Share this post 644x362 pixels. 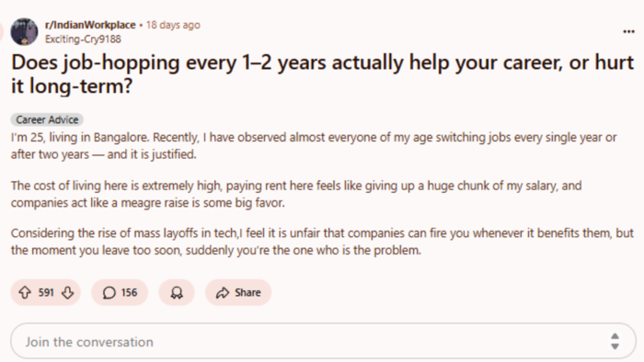point(238,292)
